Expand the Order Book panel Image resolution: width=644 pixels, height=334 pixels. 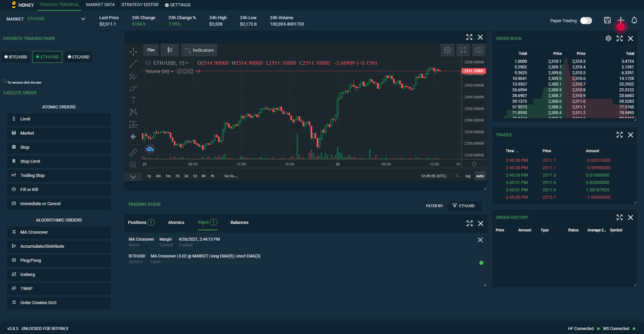(620, 38)
